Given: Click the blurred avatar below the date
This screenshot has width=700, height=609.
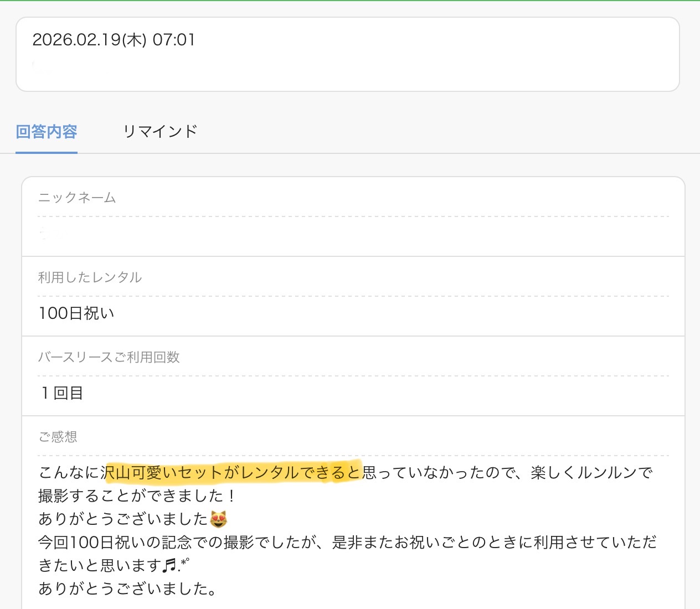Looking at the screenshot, I should (40, 68).
